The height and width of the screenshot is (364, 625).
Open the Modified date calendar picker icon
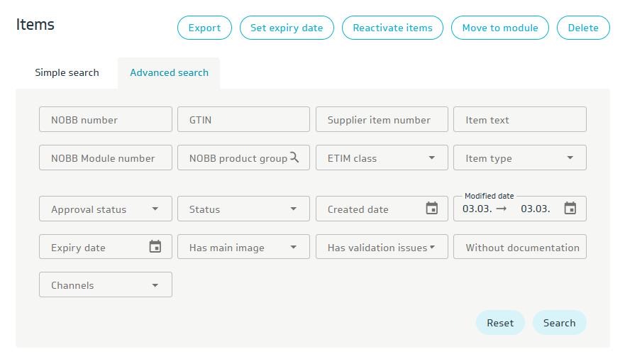[x=570, y=209]
